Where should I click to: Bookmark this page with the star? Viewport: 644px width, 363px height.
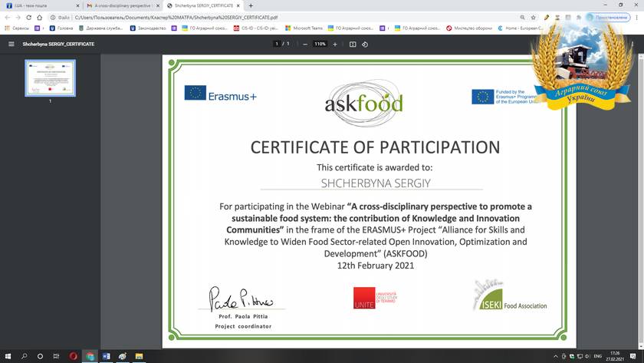[x=533, y=17]
